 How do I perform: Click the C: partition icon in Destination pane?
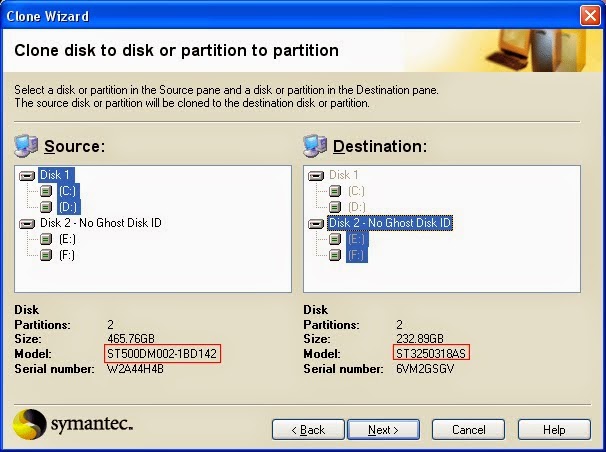pyautogui.click(x=335, y=191)
